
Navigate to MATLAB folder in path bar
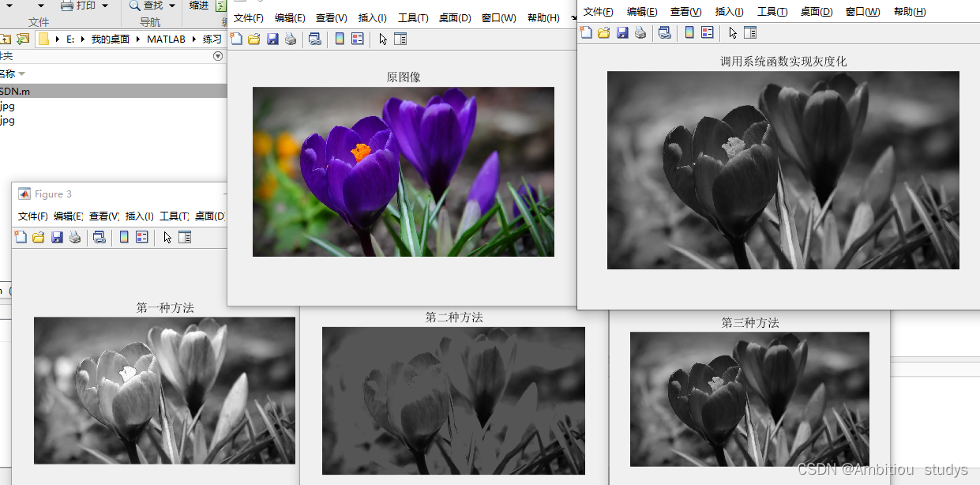[166, 39]
